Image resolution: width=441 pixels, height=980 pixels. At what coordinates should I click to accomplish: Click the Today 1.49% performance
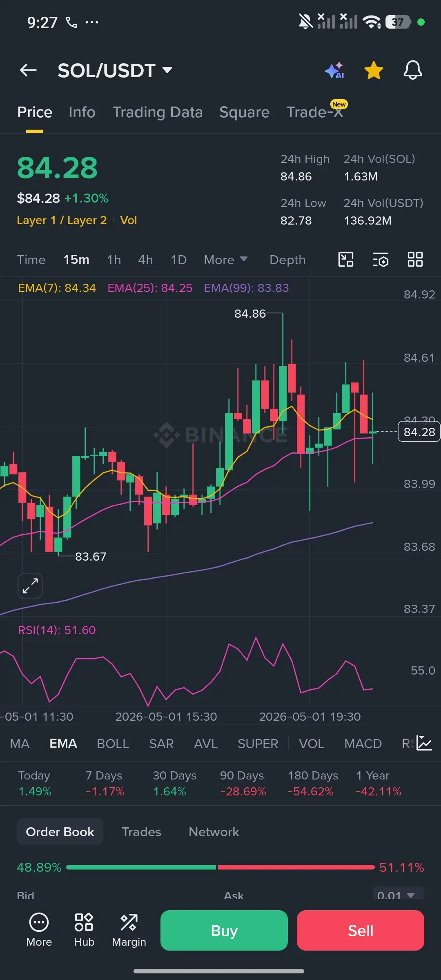35,784
